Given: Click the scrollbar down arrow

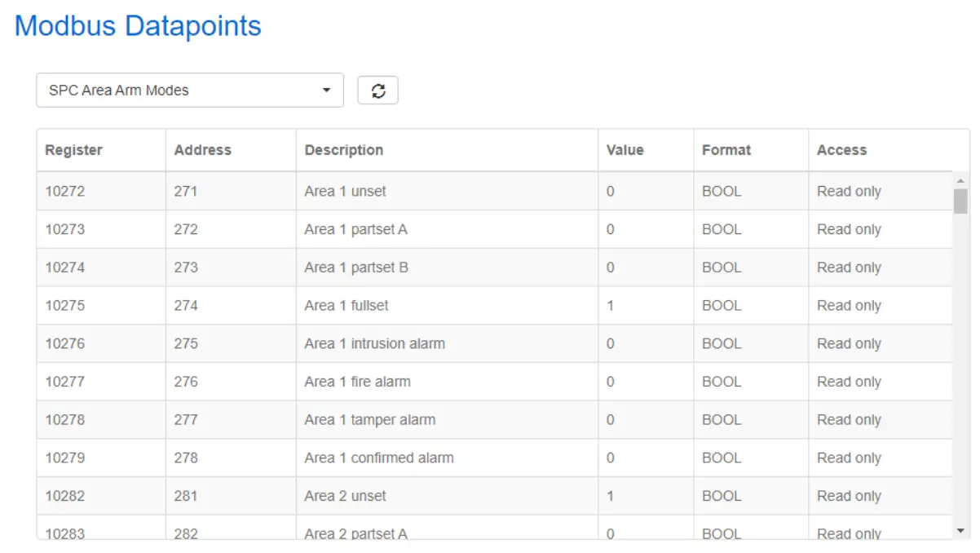Looking at the screenshot, I should point(960,531).
